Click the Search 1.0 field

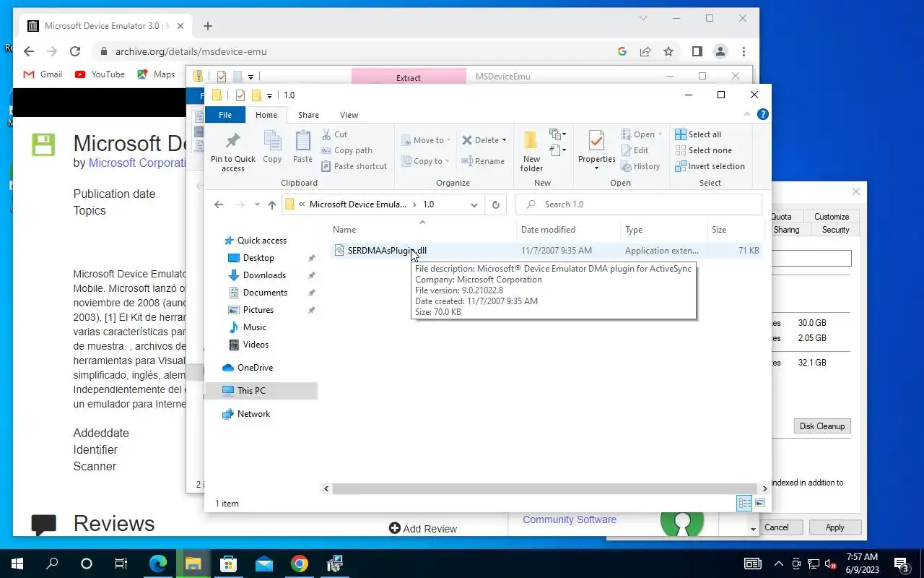click(x=639, y=204)
